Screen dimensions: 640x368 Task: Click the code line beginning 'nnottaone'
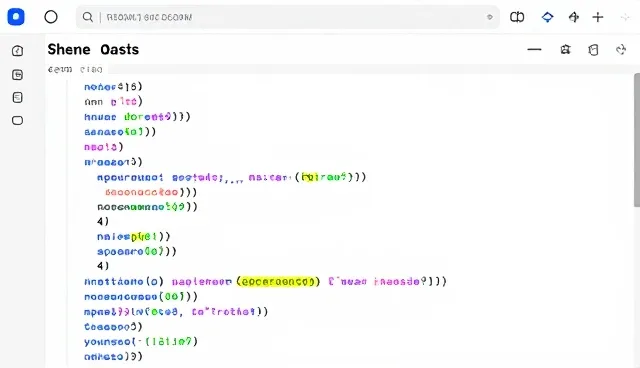(265, 282)
